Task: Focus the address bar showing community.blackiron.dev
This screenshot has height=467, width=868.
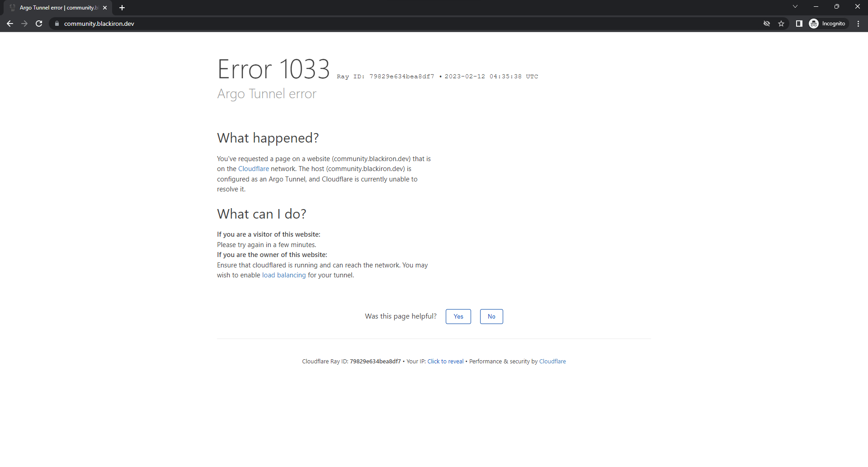Action: pos(407,24)
